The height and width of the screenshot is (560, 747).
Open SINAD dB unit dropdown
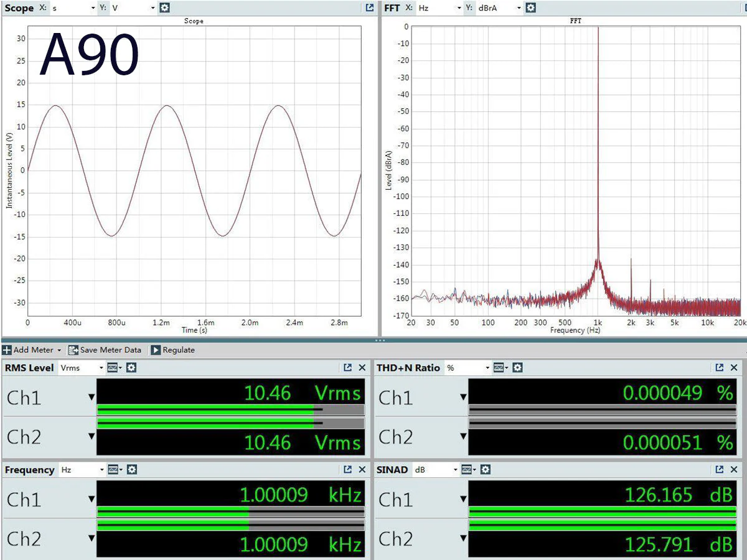click(436, 470)
